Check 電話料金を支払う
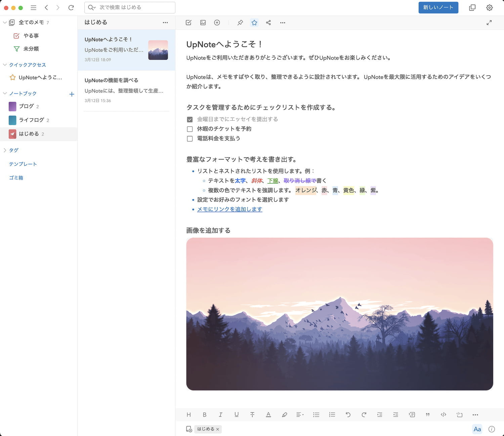504x436 pixels. coord(190,138)
